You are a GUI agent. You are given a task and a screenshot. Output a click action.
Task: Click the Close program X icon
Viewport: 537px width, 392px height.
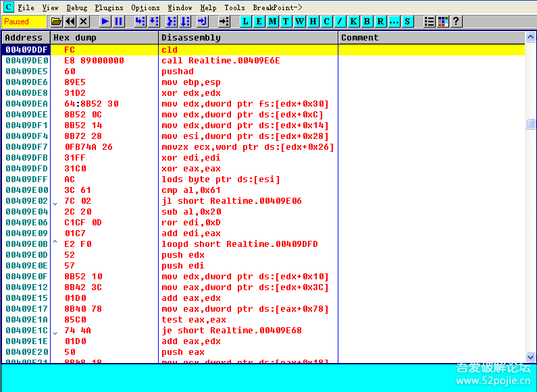[x=84, y=22]
